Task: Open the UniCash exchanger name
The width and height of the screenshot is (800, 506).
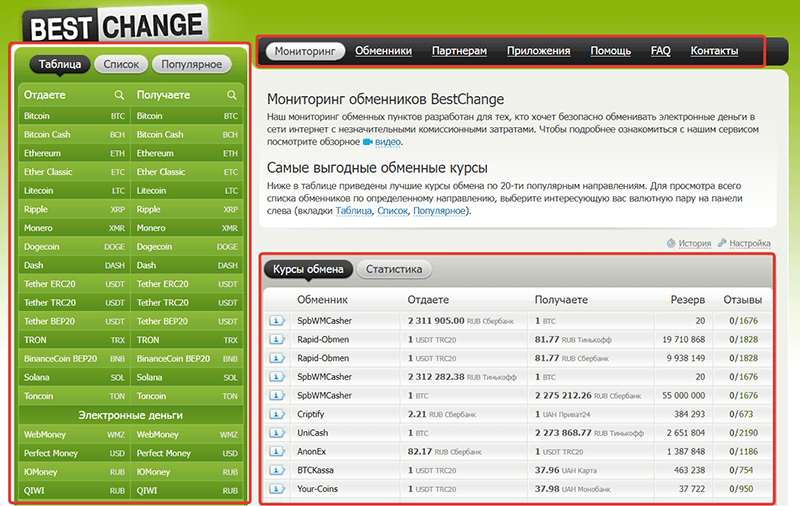Action: click(313, 433)
